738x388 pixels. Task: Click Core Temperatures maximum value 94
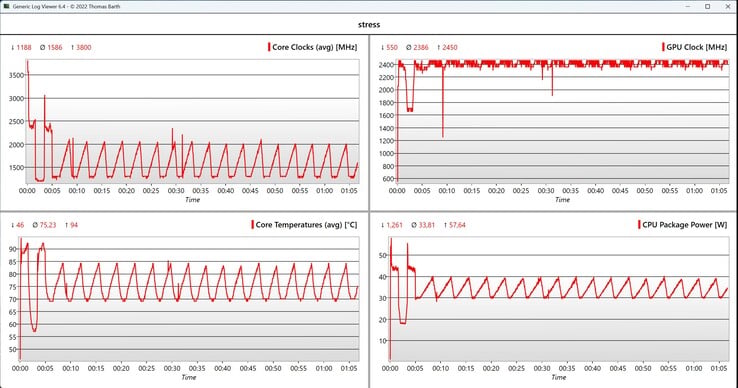click(x=74, y=225)
